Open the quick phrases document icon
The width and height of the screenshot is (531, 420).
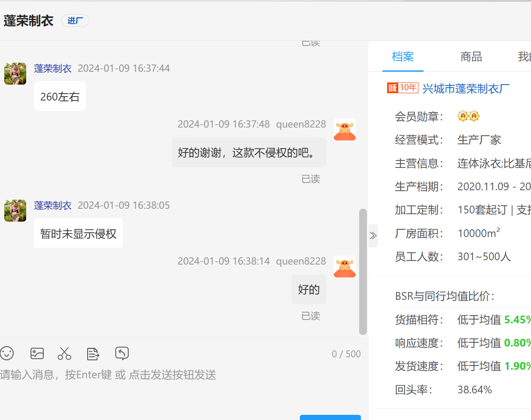pos(93,353)
